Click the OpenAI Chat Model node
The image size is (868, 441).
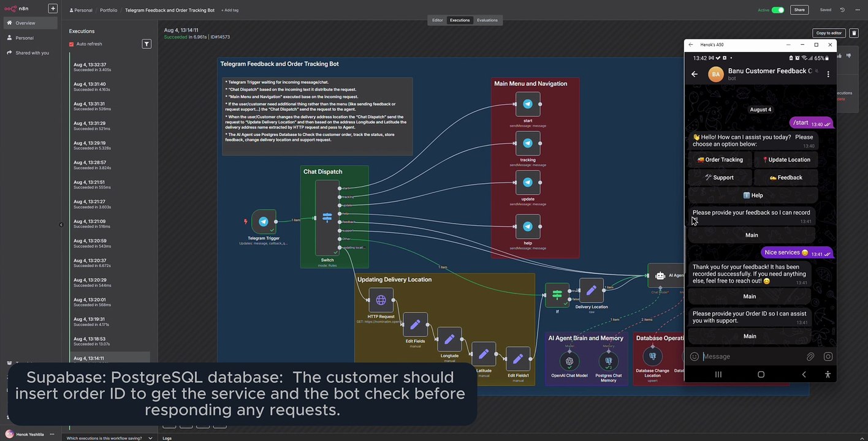(x=569, y=360)
